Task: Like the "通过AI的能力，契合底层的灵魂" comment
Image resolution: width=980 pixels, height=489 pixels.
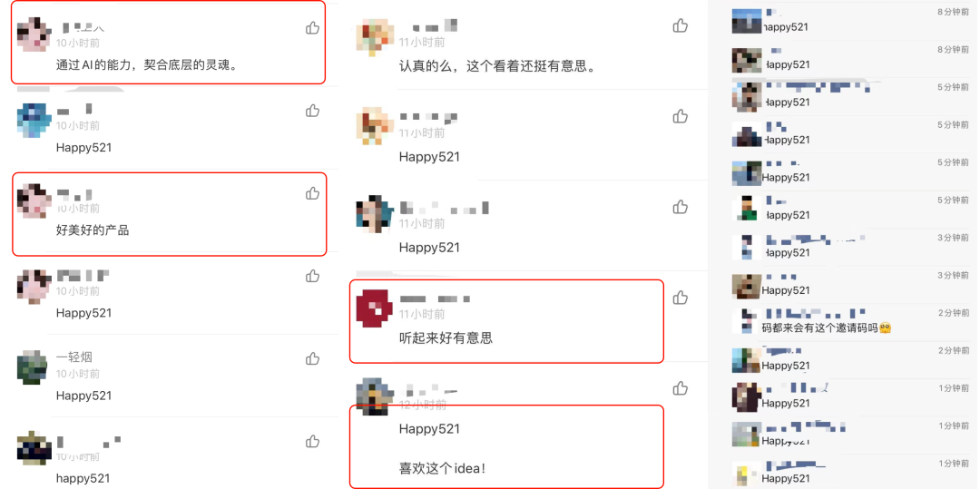Action: [312, 28]
